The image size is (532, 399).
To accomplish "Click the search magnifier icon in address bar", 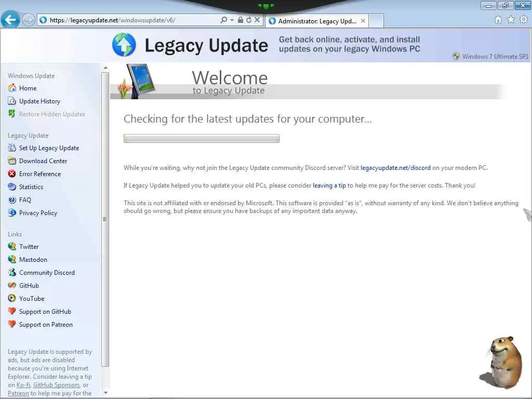I will click(x=223, y=20).
